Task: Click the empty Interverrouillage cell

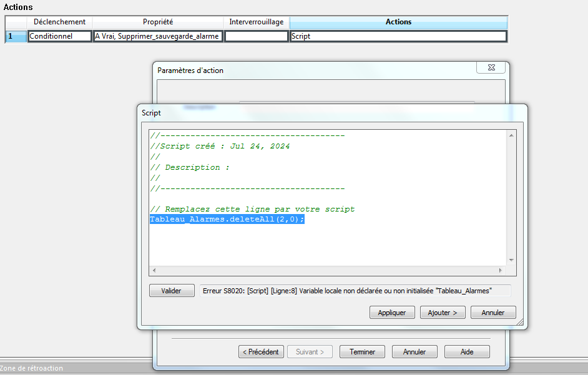Action: tap(256, 36)
